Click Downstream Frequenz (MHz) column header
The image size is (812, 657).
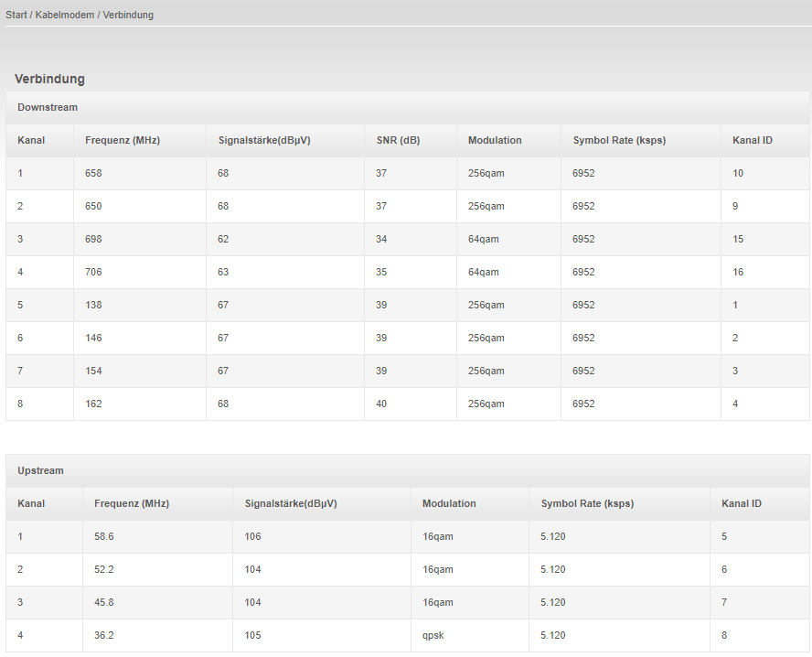click(x=123, y=140)
